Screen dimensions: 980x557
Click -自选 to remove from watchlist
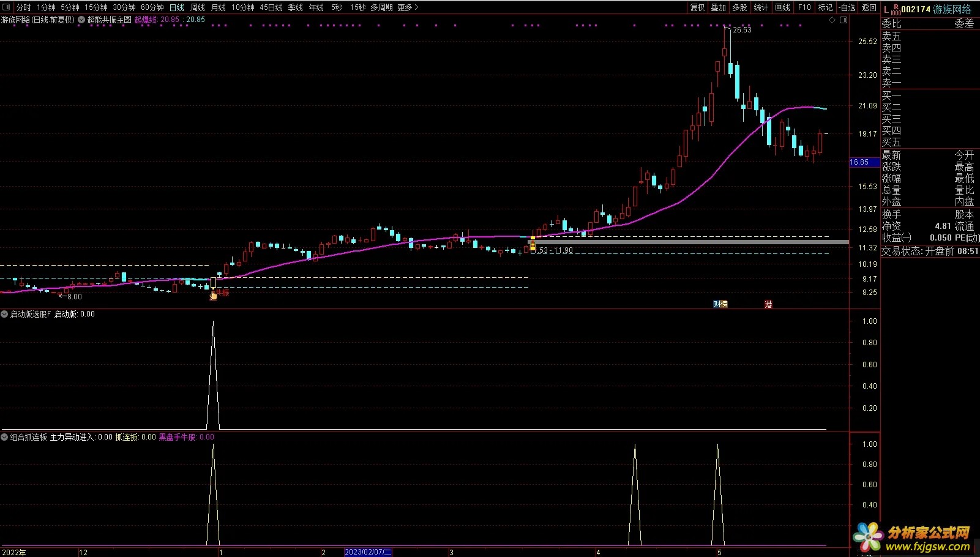[848, 7]
